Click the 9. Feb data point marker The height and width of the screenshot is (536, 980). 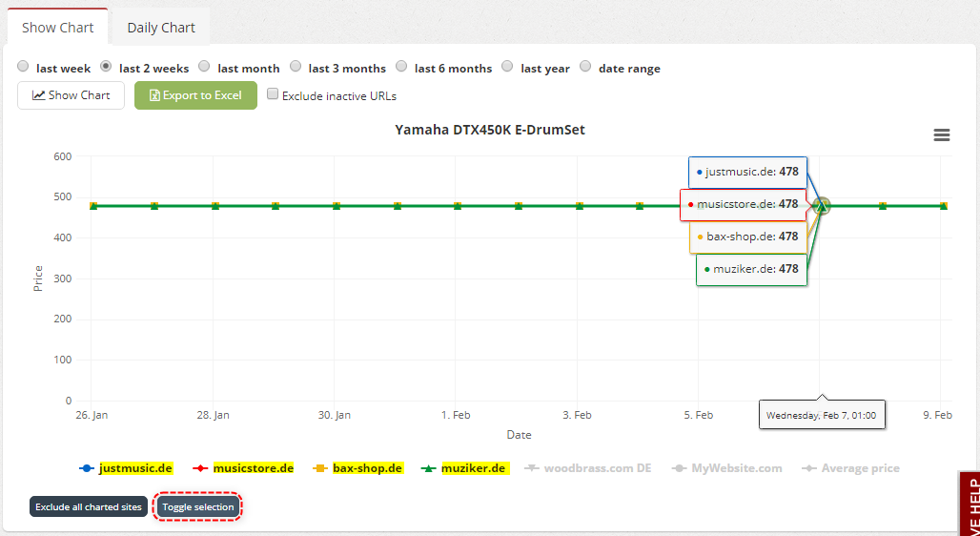943,206
